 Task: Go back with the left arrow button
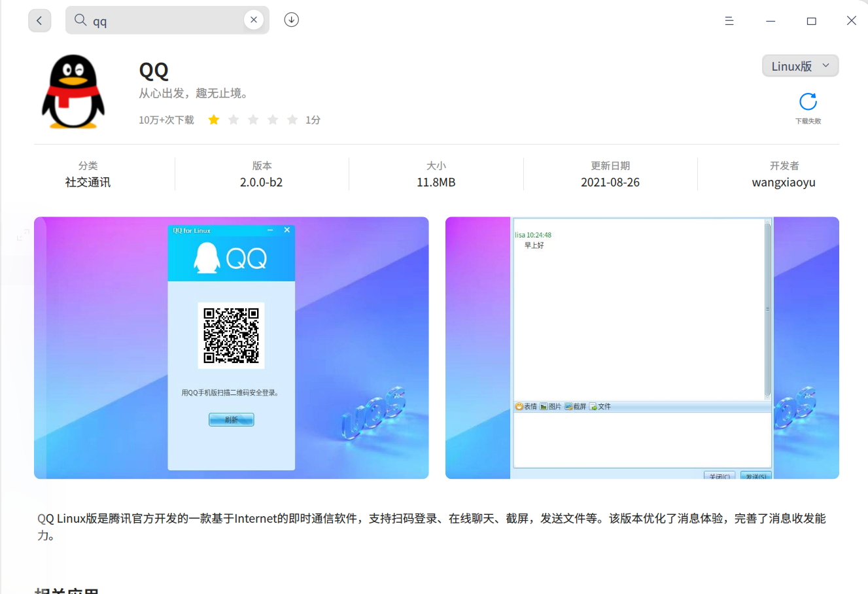point(39,20)
